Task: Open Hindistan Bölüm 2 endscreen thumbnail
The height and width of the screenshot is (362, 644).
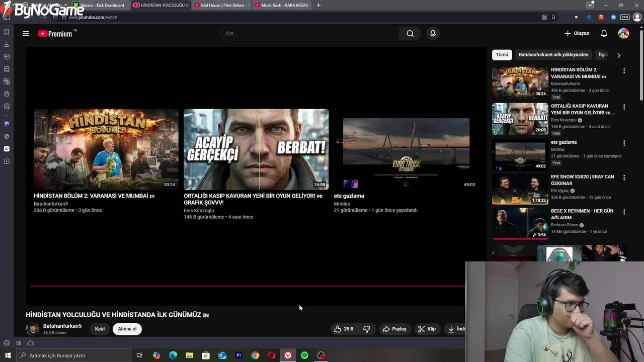Action: coord(106,149)
